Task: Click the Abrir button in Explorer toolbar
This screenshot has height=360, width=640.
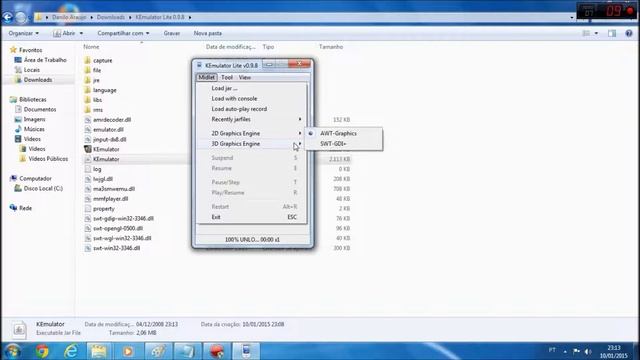Action: (x=64, y=33)
